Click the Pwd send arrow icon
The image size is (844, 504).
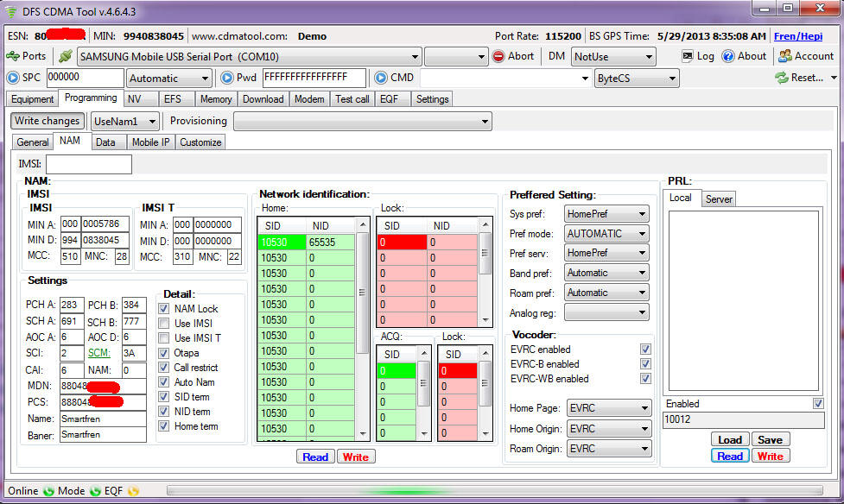pos(227,78)
